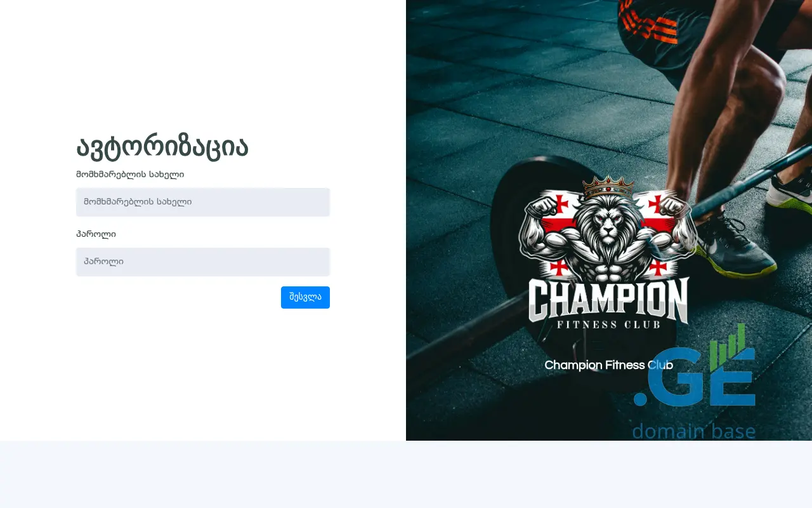Click the პაროლი label above password field
Screen dimensions: 812x508
tap(96, 234)
